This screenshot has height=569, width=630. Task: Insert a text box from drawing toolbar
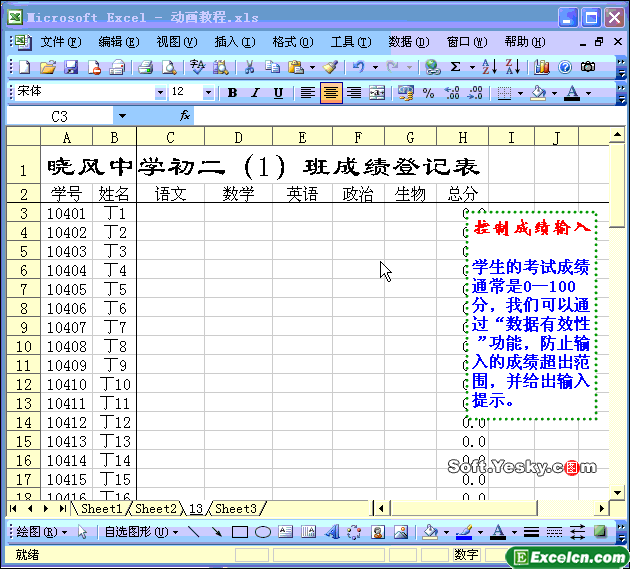click(285, 532)
